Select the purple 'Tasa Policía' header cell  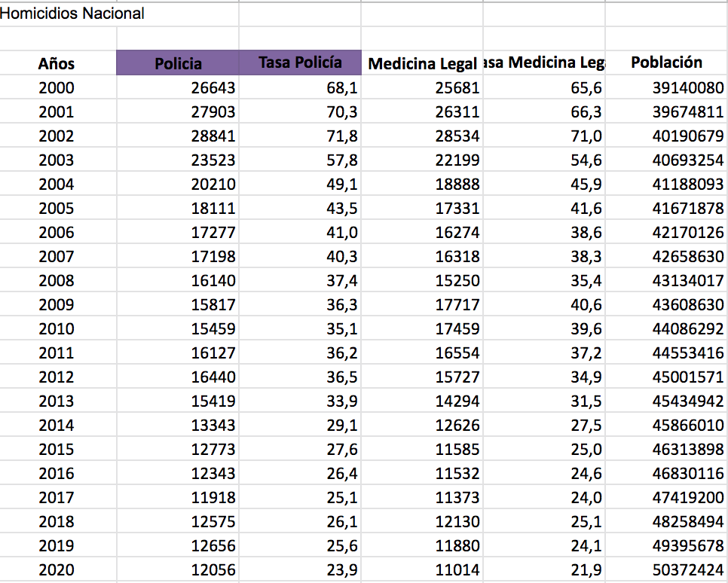click(x=300, y=63)
